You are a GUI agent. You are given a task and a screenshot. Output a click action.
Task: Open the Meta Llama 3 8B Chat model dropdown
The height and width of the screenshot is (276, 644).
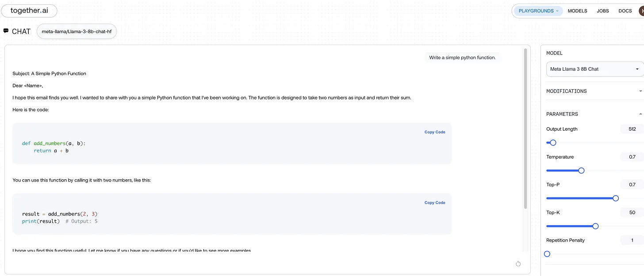pyautogui.click(x=594, y=69)
